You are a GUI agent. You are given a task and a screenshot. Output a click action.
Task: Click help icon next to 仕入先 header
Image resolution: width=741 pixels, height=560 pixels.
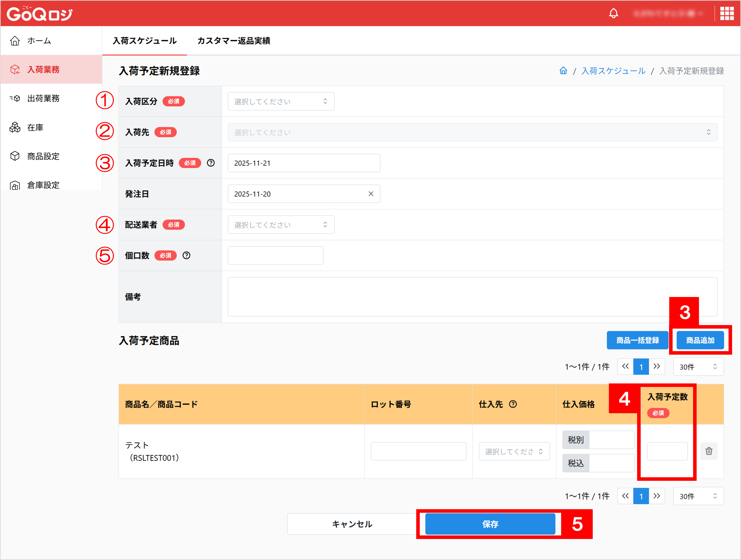(513, 404)
